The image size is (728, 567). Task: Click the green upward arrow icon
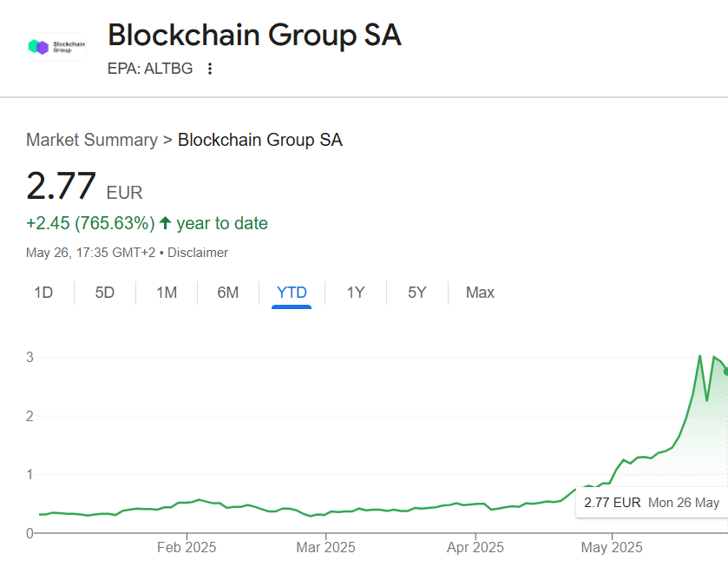(166, 223)
